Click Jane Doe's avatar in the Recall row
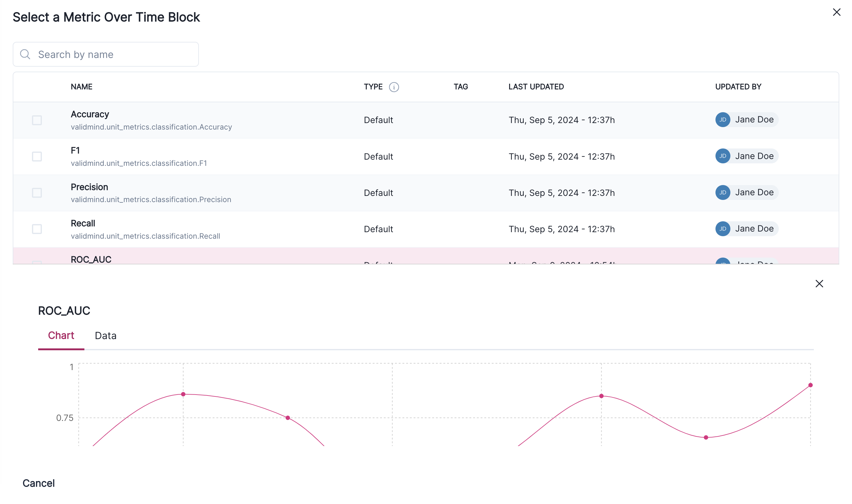Viewport: 852px width, 504px height. point(723,229)
